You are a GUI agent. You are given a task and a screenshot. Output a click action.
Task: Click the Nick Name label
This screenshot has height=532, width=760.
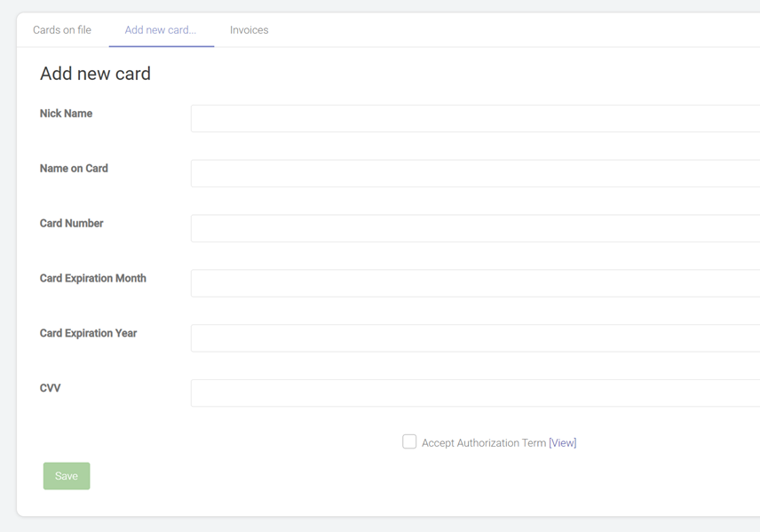66,114
